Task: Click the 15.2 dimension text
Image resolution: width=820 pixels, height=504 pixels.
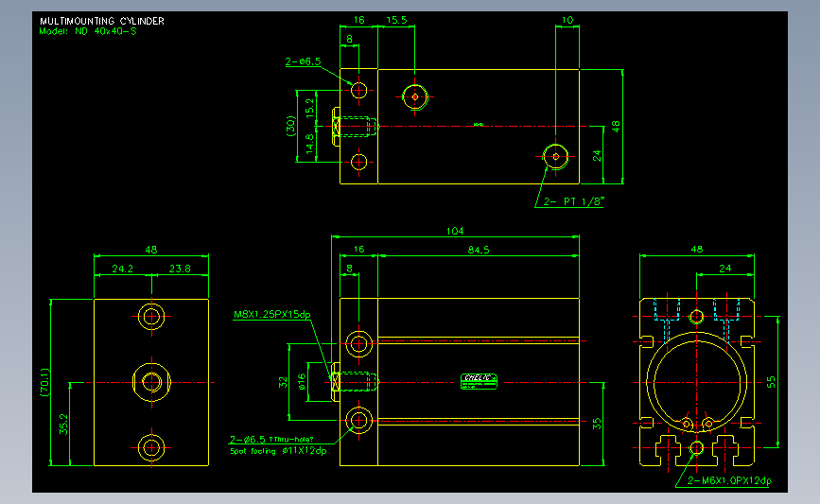Action: click(310, 108)
